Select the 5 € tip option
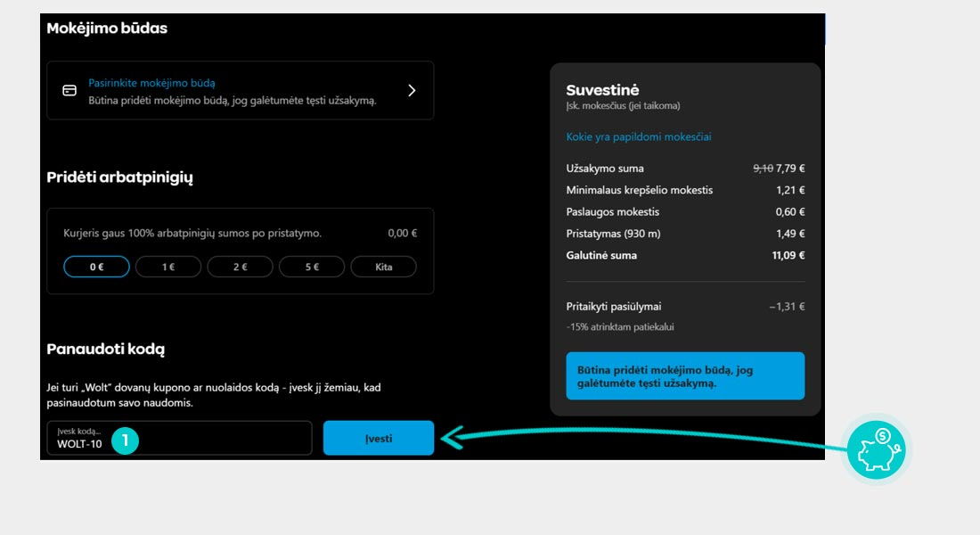This screenshot has height=535, width=980. 312,267
